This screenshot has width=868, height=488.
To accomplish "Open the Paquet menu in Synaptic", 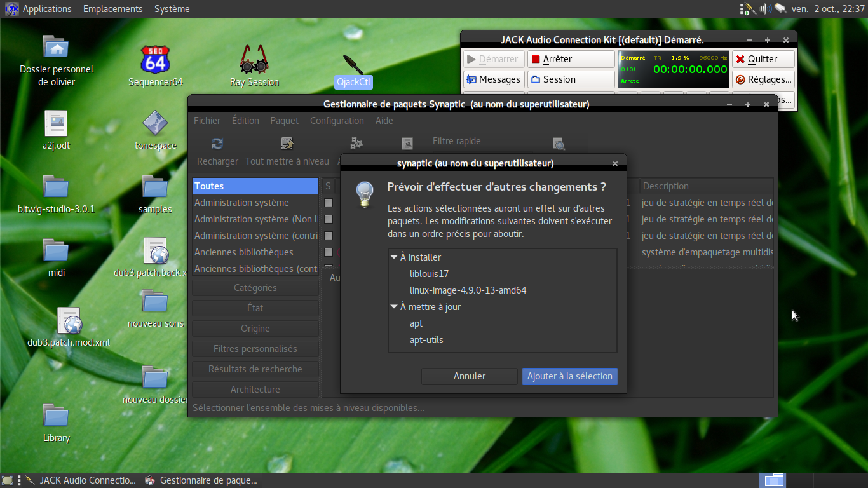I will [x=285, y=121].
